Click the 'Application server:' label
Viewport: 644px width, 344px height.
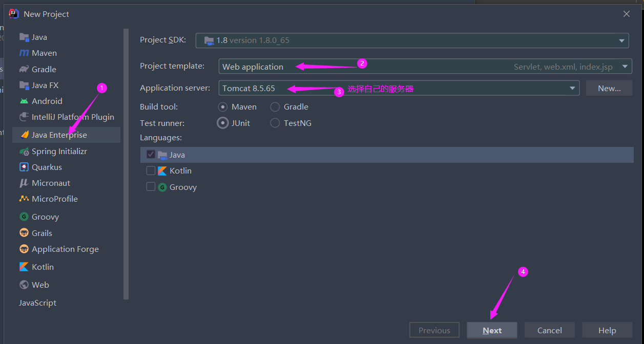pos(175,88)
